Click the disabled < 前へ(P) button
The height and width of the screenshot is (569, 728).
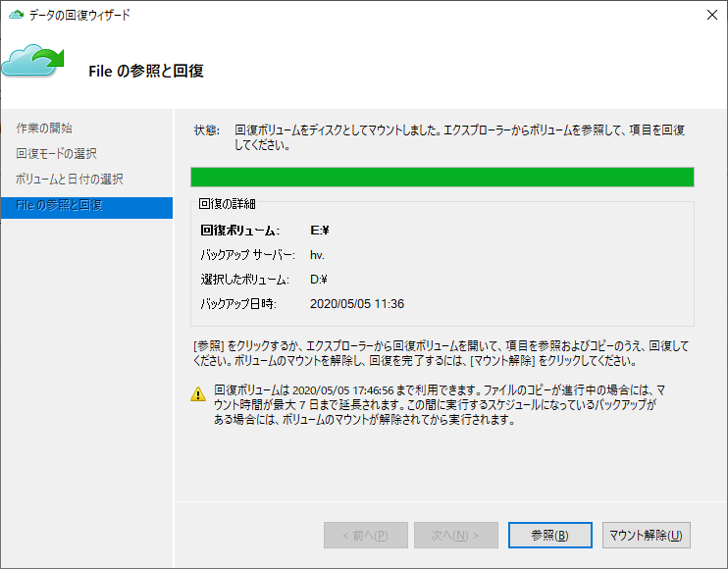(x=365, y=535)
